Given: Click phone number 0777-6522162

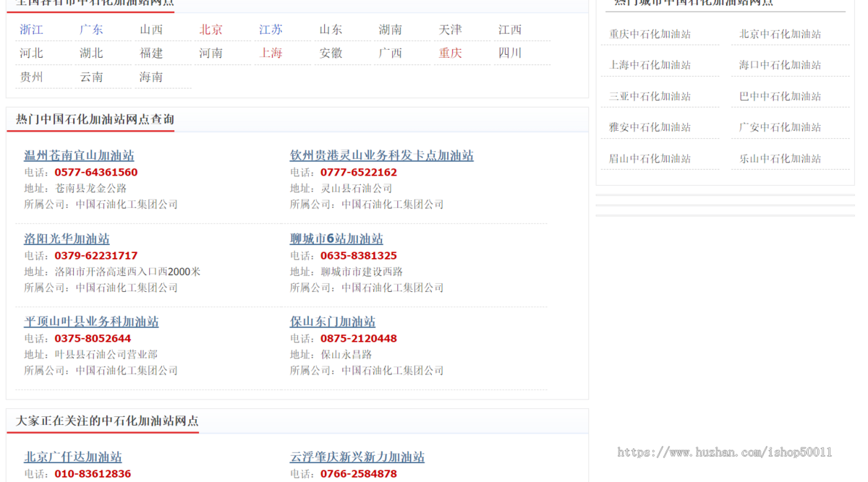Looking at the screenshot, I should (x=359, y=172).
